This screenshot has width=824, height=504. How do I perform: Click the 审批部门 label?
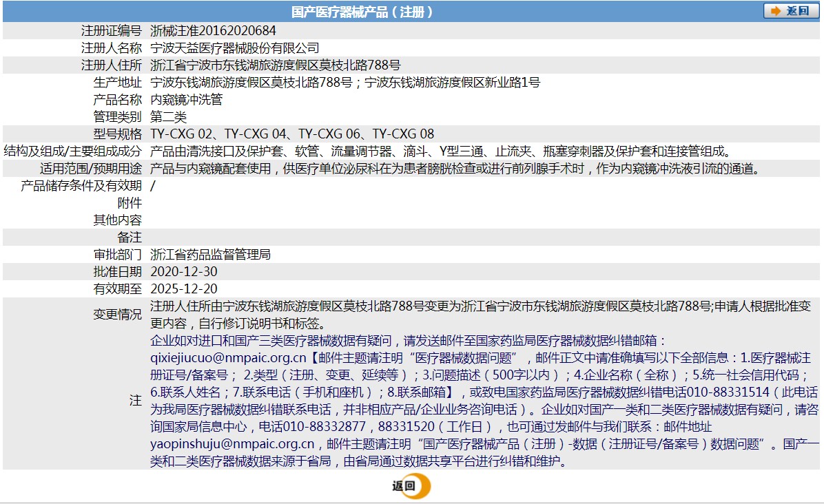(x=117, y=255)
